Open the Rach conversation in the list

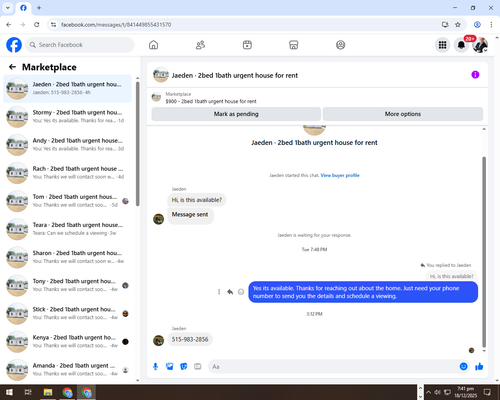coord(67,173)
